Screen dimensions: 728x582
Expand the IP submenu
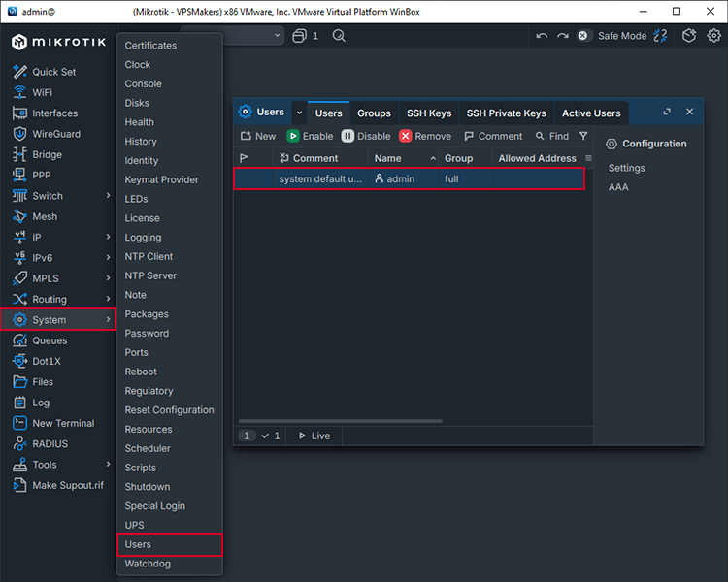coord(108,237)
